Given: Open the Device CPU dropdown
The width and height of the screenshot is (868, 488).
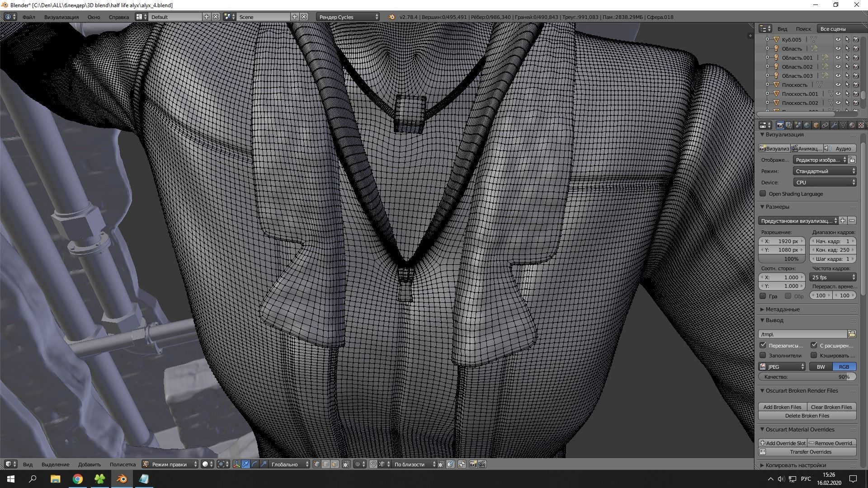Looking at the screenshot, I should click(825, 183).
